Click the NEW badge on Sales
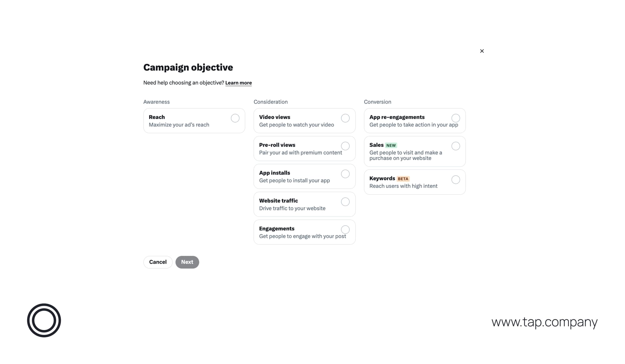Viewport: 625px width, 364px height. coord(391,145)
